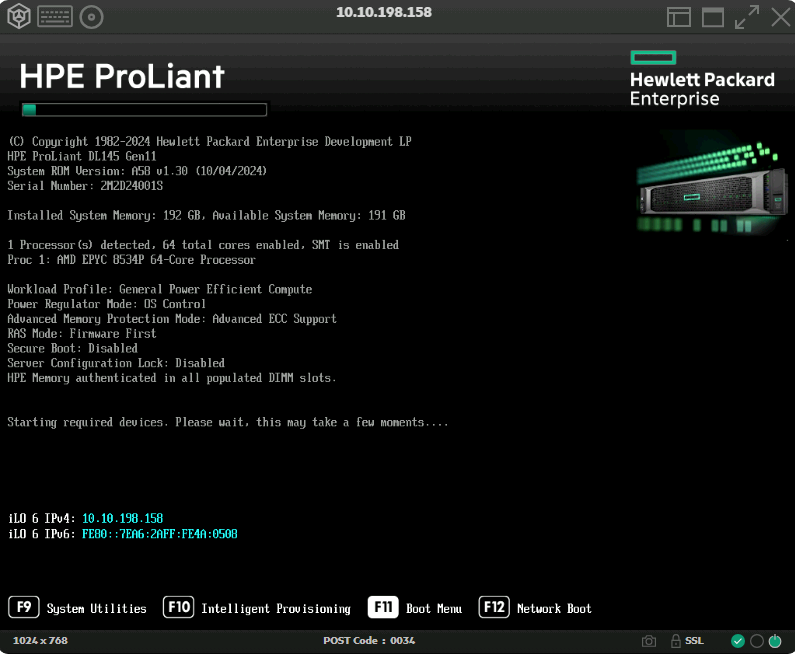
Task: Click the copyright 1982-2024 line
Action: pos(209,142)
